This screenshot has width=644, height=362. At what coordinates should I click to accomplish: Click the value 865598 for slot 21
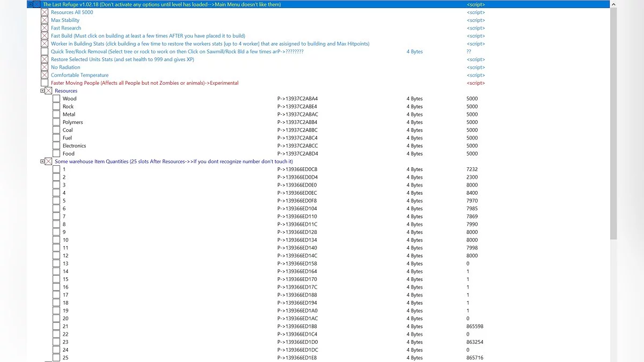475,327
